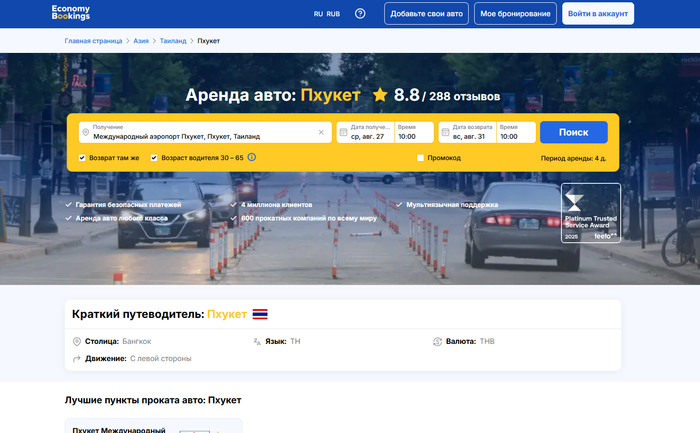Viewport: 700px width, 433px height.
Task: Click the location pin icon in pickup field
Action: coord(86,133)
